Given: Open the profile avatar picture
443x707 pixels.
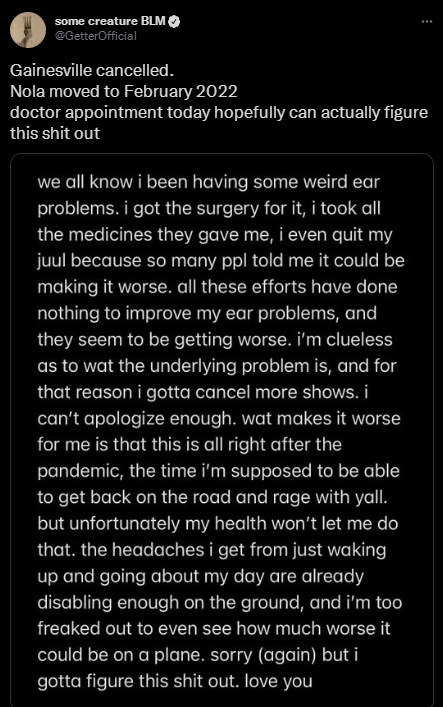Looking at the screenshot, I should click(x=28, y=30).
